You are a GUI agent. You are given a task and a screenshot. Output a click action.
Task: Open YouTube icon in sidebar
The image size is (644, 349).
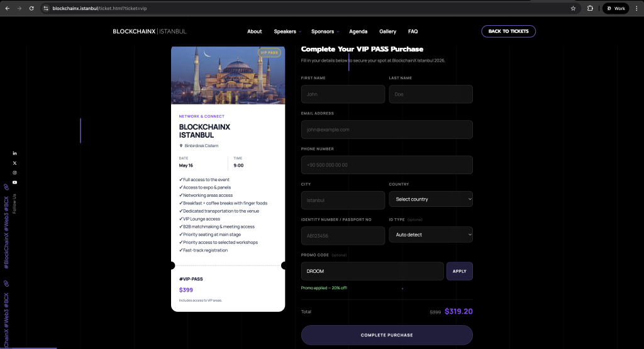pyautogui.click(x=15, y=182)
